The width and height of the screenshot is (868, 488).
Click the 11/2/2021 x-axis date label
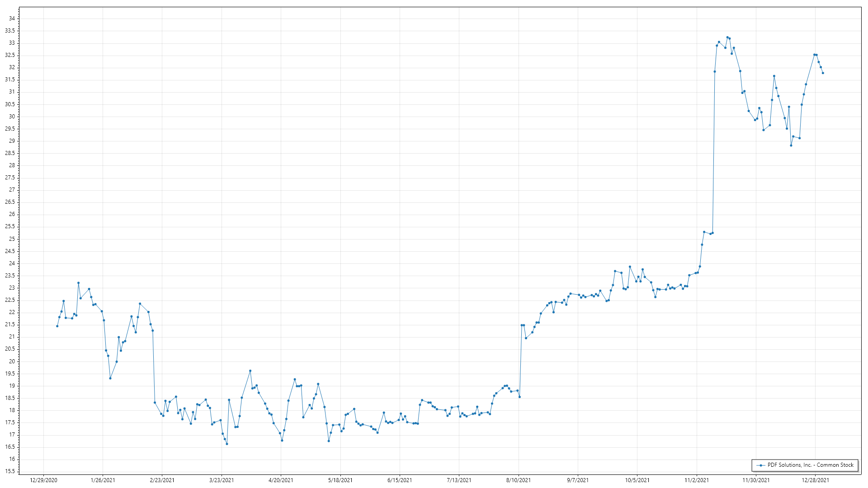tap(697, 480)
